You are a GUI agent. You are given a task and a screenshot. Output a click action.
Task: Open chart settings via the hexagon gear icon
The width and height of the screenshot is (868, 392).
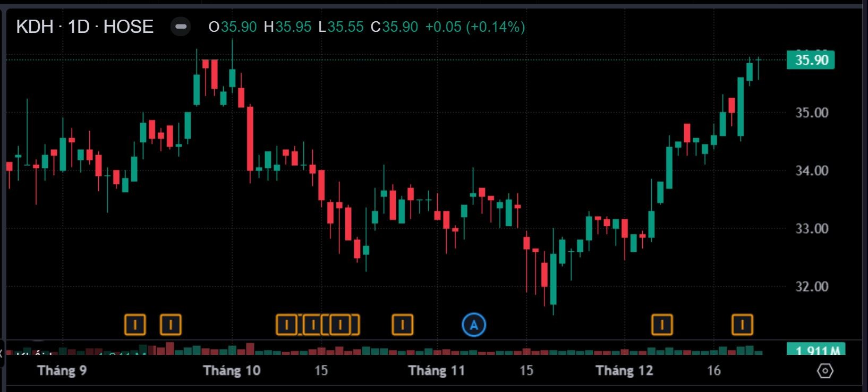[x=824, y=370]
